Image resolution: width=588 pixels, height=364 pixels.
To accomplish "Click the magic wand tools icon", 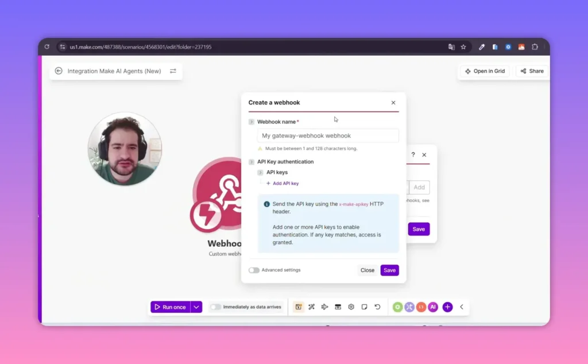I will click(311, 307).
